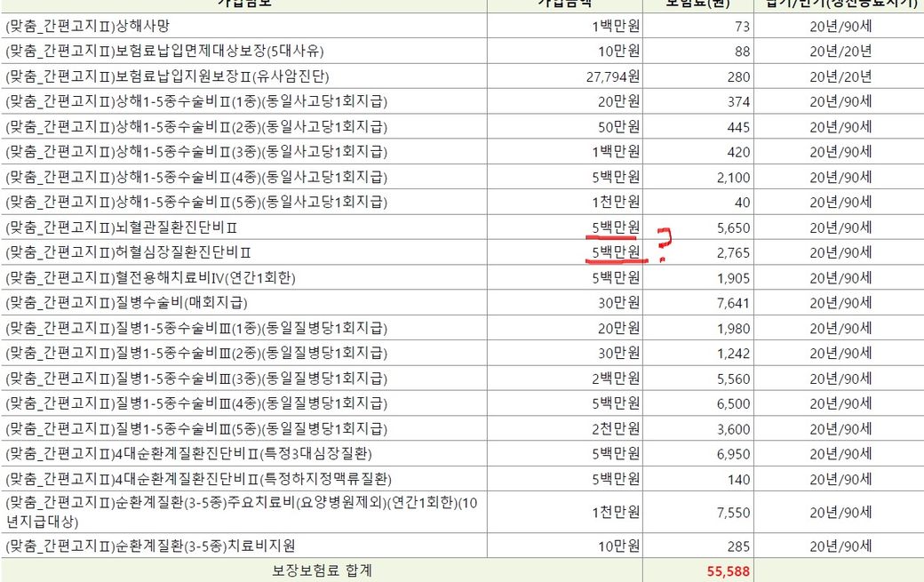The height and width of the screenshot is (582, 924).
Task: Click the total premium value 55,588
Action: (729, 571)
